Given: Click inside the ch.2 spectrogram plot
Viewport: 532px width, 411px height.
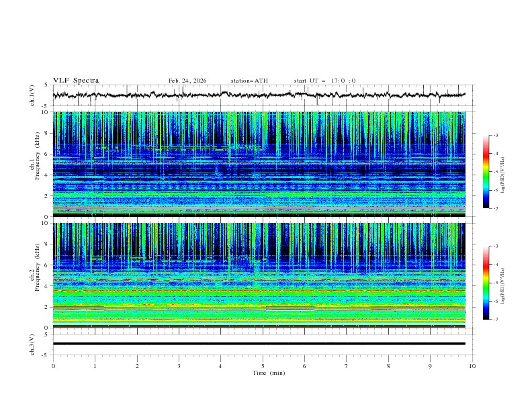Looking at the screenshot, I should 263,275.
